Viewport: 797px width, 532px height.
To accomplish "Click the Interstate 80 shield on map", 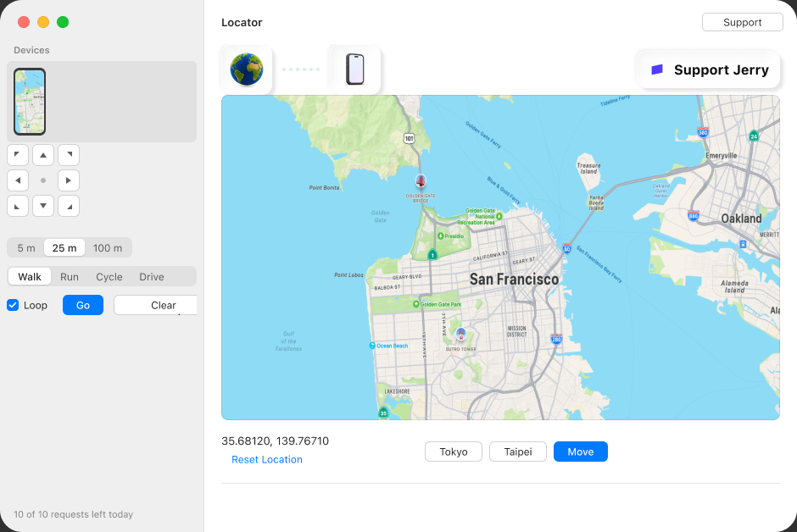I will point(566,249).
